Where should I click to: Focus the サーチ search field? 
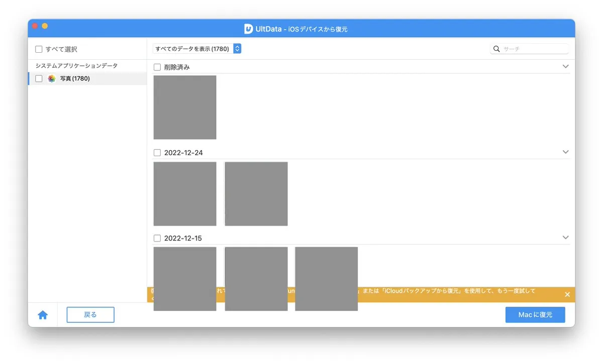pyautogui.click(x=530, y=49)
